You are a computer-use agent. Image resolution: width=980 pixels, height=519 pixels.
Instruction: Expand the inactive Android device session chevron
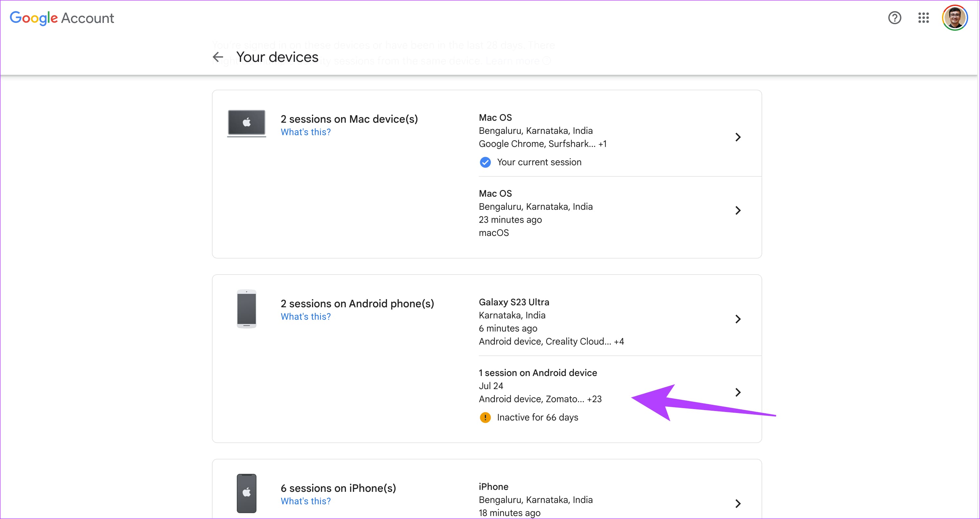738,392
